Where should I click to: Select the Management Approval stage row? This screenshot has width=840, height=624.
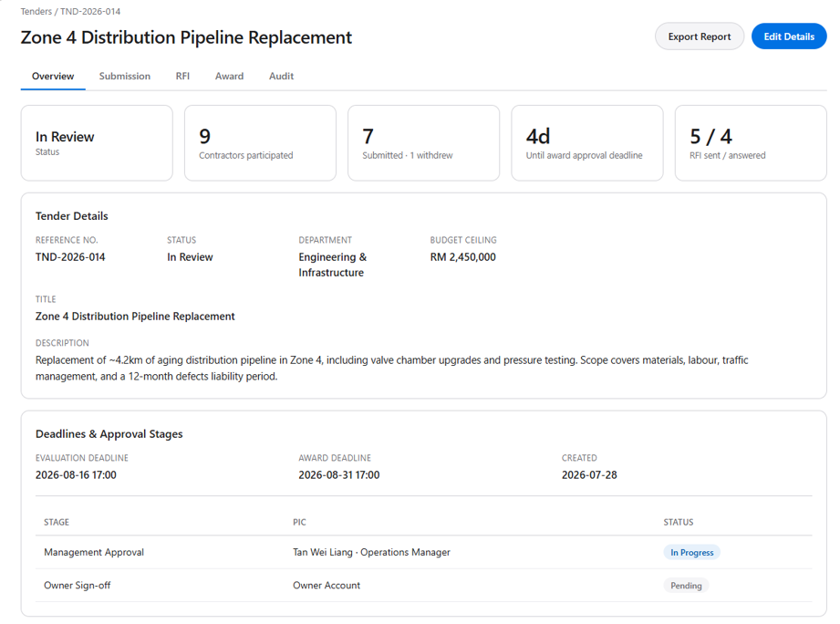[424, 552]
